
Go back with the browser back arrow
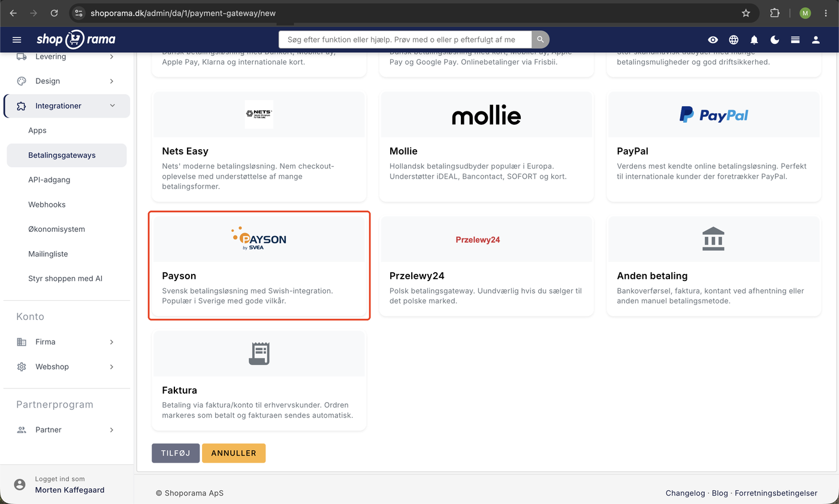[13, 13]
